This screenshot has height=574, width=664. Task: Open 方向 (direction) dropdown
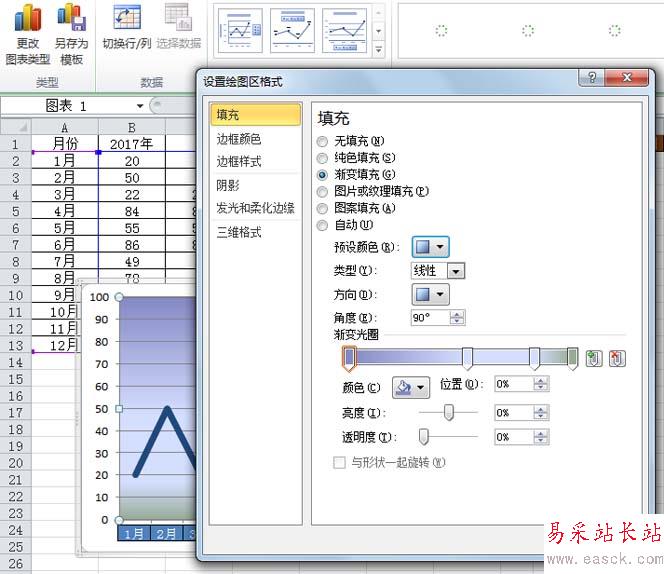(x=430, y=294)
